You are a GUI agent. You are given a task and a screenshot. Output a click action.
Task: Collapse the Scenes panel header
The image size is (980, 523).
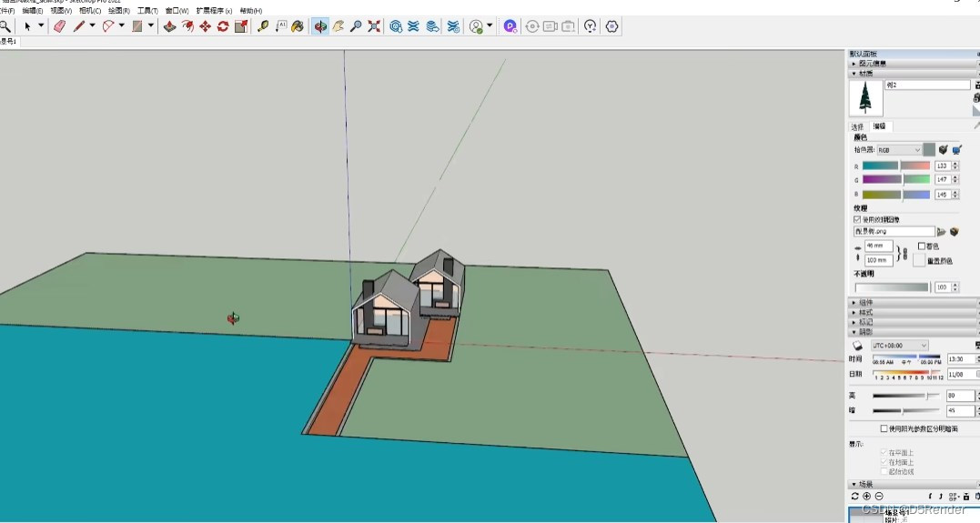[x=914, y=484]
